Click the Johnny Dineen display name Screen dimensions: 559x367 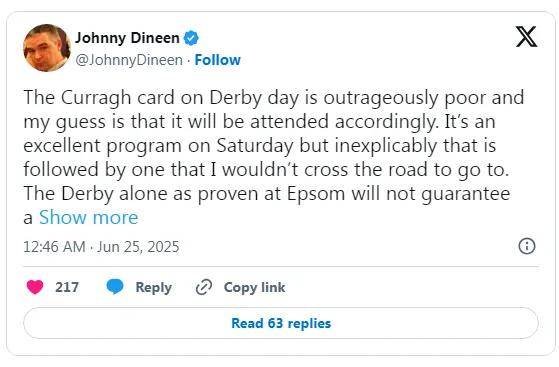click(x=127, y=38)
